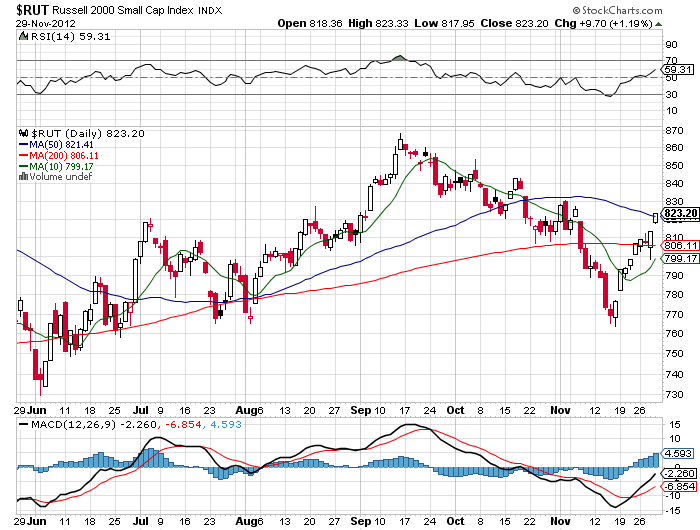Click the 823.20 price tag on axis
700x530 pixels.
point(681,213)
